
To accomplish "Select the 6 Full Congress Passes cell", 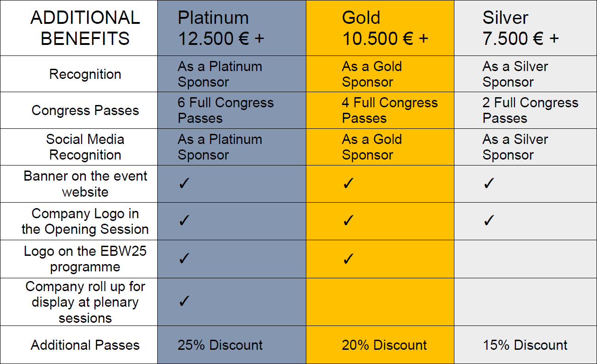I will click(x=232, y=110).
